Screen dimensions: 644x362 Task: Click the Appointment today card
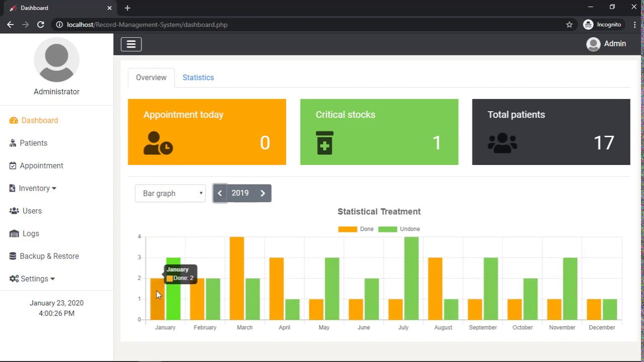(x=207, y=132)
